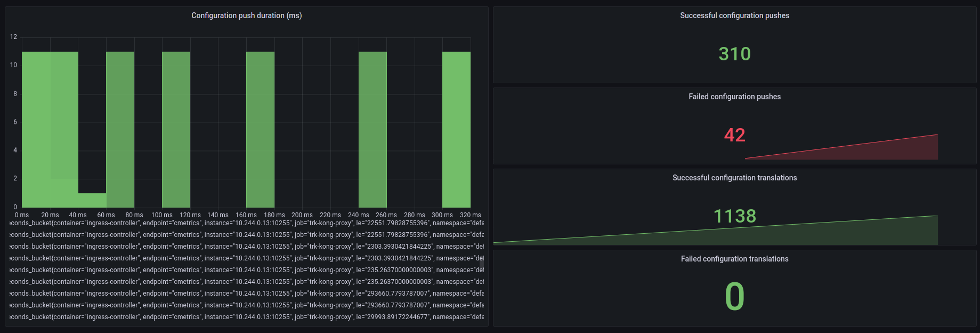The width and height of the screenshot is (980, 333).
Task: Click the large green 0 stat value
Action: (734, 297)
